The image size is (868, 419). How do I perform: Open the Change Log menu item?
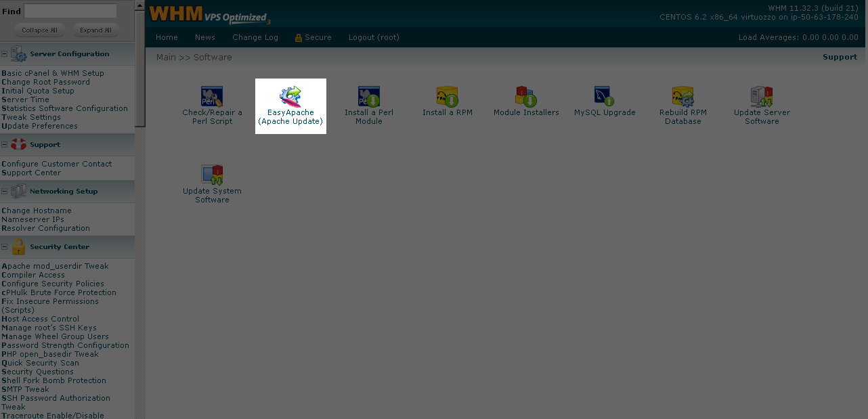[x=255, y=37]
